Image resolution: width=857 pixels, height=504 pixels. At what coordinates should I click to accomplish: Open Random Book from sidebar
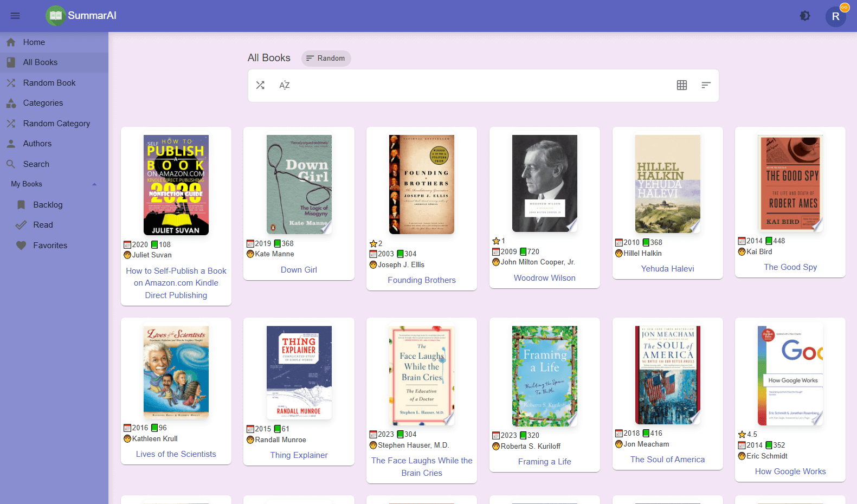pyautogui.click(x=54, y=83)
